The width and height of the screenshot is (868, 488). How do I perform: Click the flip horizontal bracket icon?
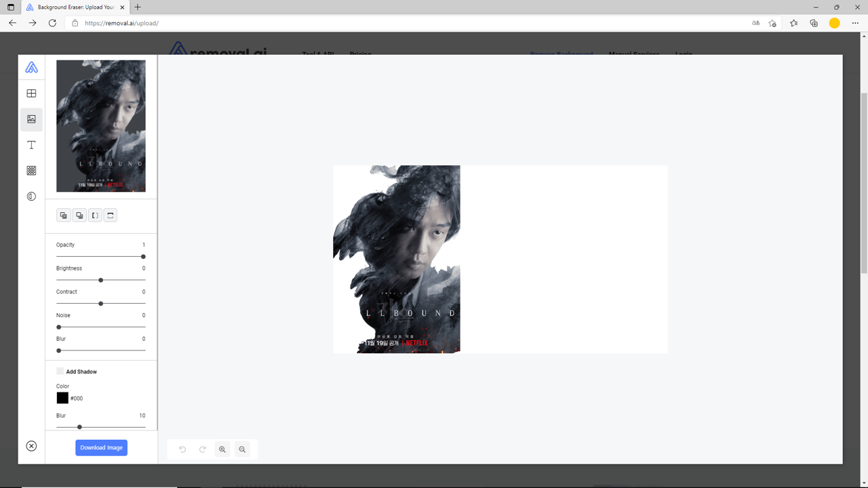pos(95,216)
